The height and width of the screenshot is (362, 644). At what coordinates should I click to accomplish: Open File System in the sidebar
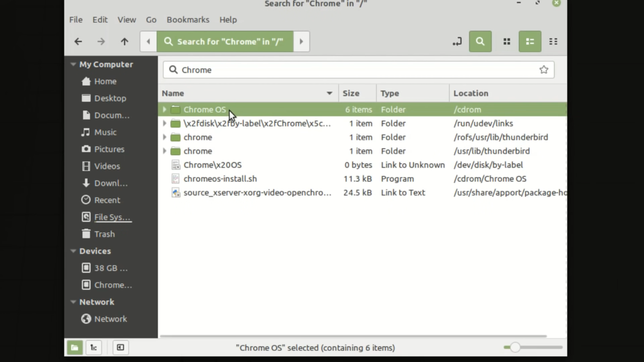click(112, 217)
